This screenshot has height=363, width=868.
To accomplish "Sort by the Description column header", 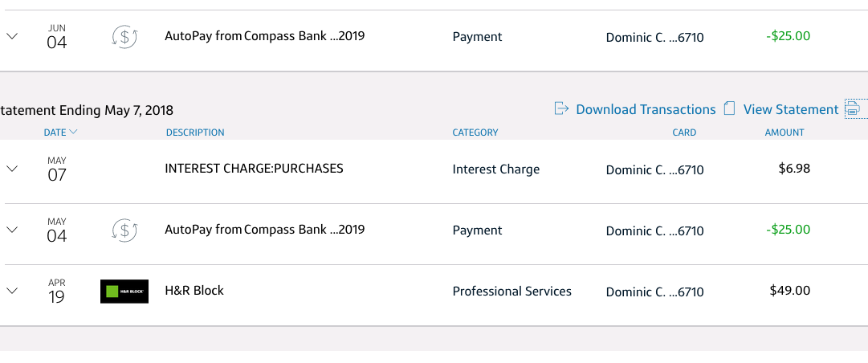I will (195, 133).
